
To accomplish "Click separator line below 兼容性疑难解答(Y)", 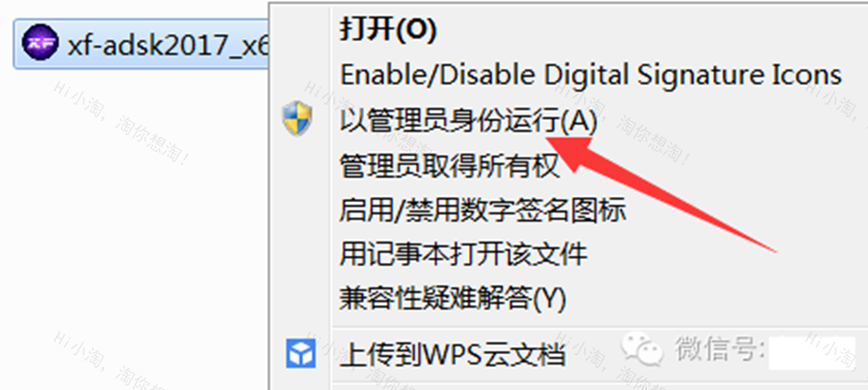I will 599,326.
